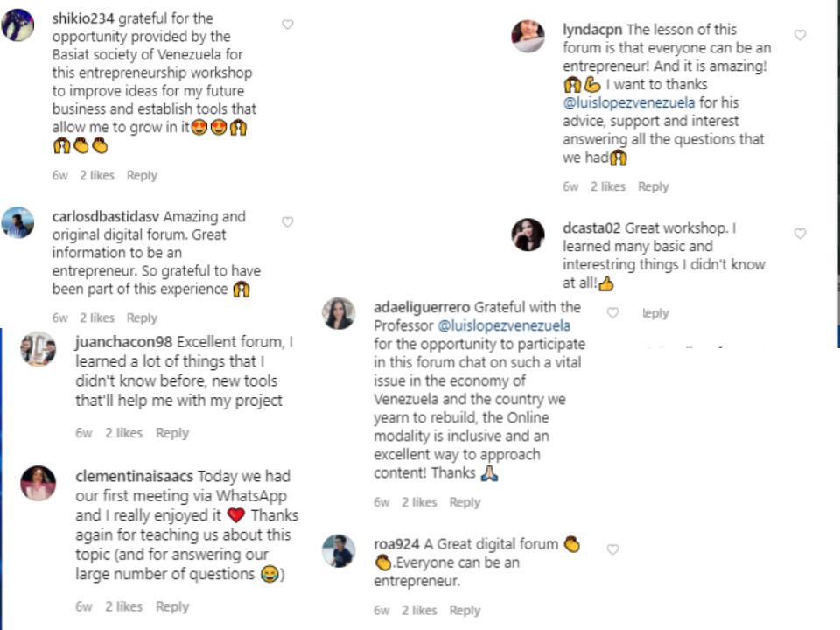
Task: Like adaeliguerrero's comment with heart icon
Action: tap(612, 312)
